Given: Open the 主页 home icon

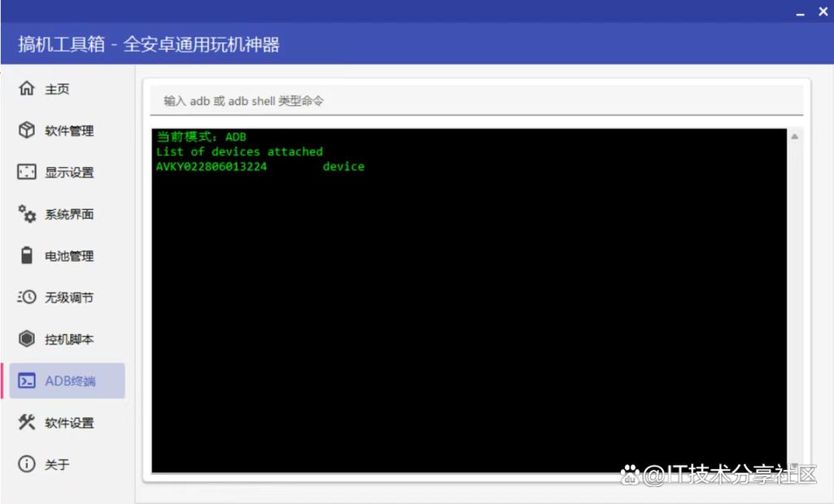Looking at the screenshot, I should click(27, 89).
